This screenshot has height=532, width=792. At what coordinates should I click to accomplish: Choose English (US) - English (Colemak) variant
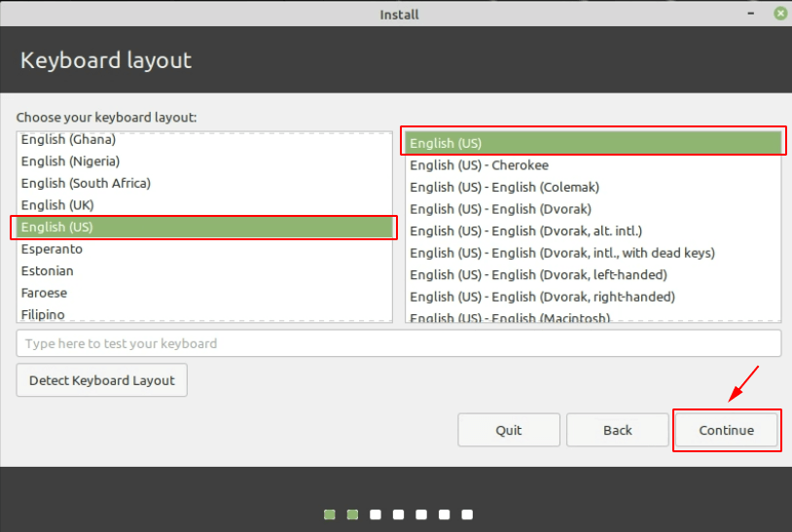tap(593, 188)
